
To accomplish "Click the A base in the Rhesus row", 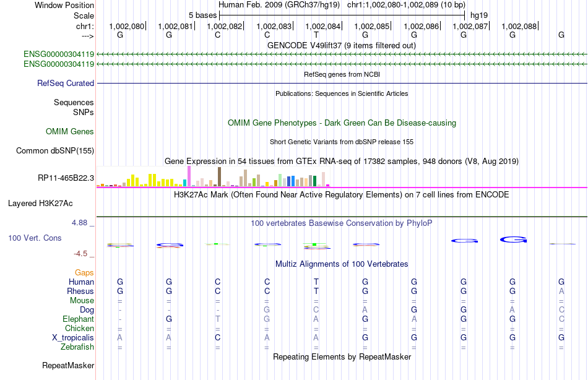I will coord(561,291).
